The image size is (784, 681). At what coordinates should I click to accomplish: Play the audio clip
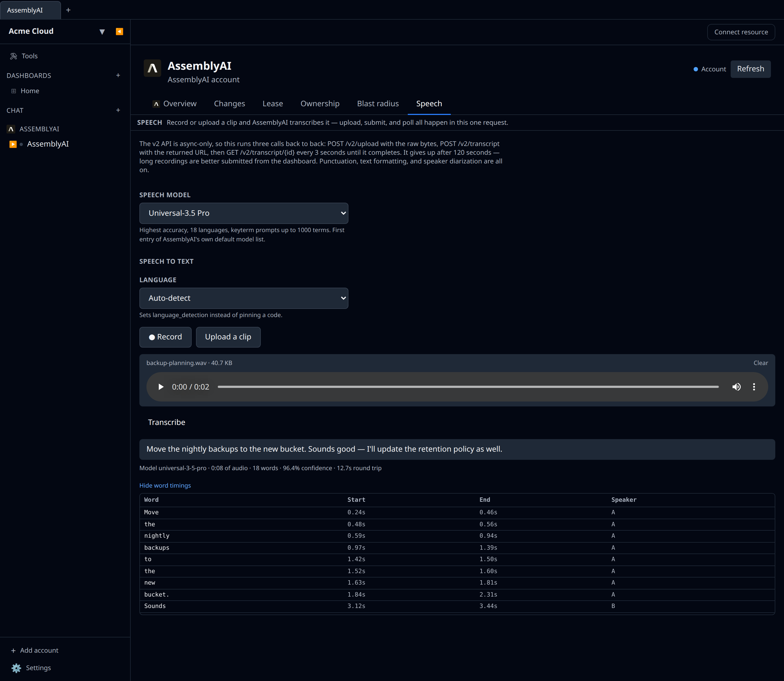point(161,387)
